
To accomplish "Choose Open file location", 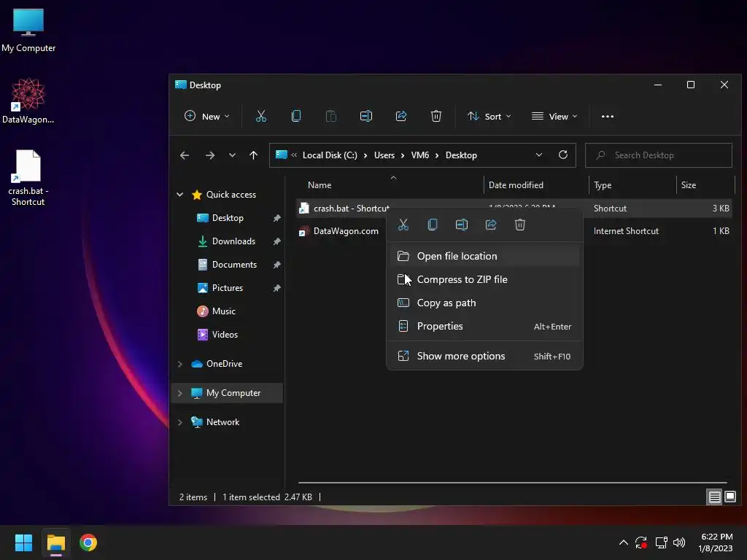I will (x=484, y=256).
